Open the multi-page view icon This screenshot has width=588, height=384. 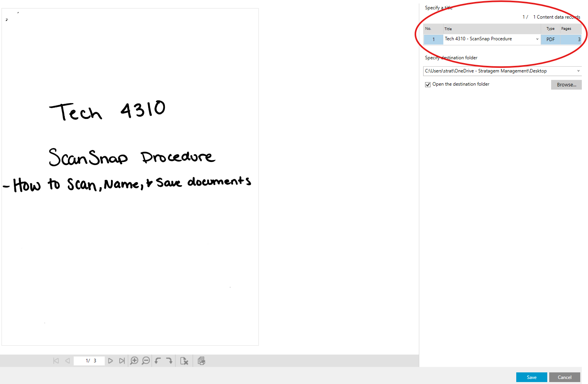tap(201, 361)
